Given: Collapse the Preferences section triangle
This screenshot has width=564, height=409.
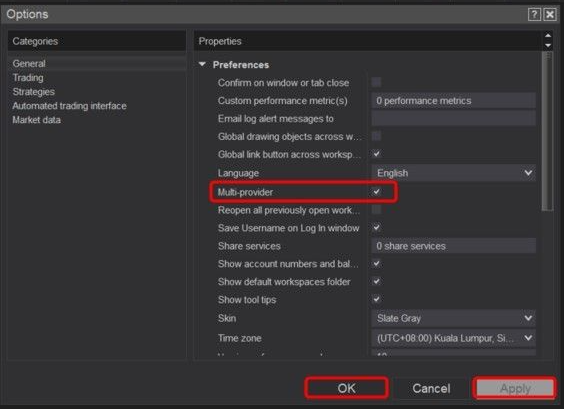Looking at the screenshot, I should pyautogui.click(x=203, y=64).
